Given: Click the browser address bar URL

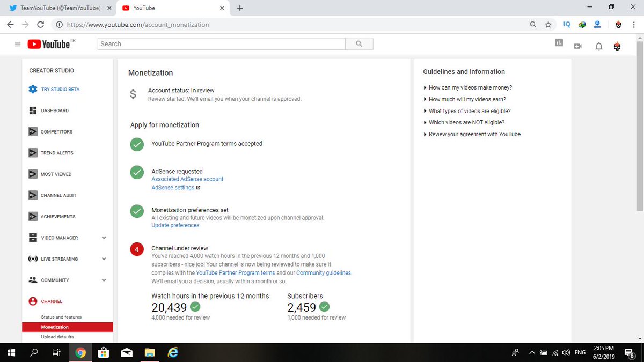Looking at the screenshot, I should point(137,25).
